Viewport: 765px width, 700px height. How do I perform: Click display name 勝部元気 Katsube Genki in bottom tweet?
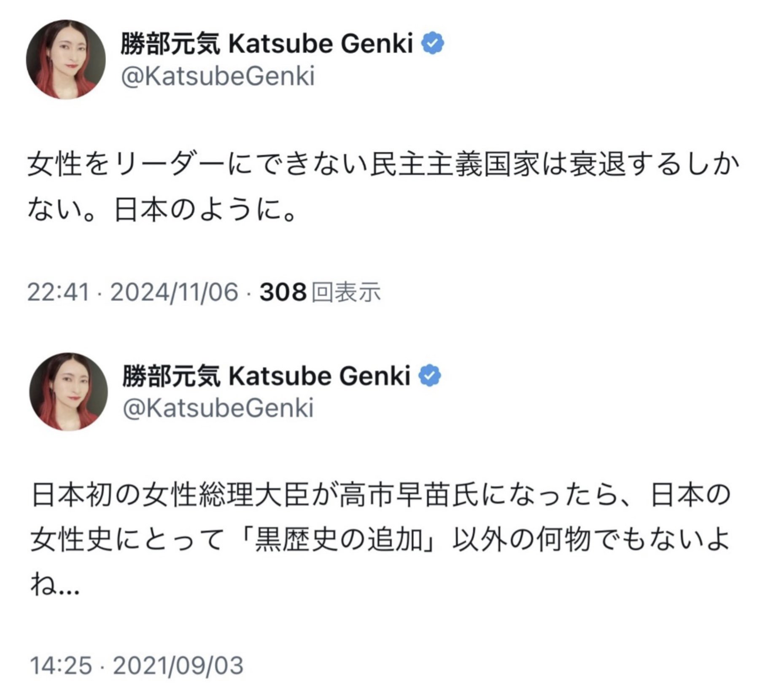pyautogui.click(x=266, y=376)
